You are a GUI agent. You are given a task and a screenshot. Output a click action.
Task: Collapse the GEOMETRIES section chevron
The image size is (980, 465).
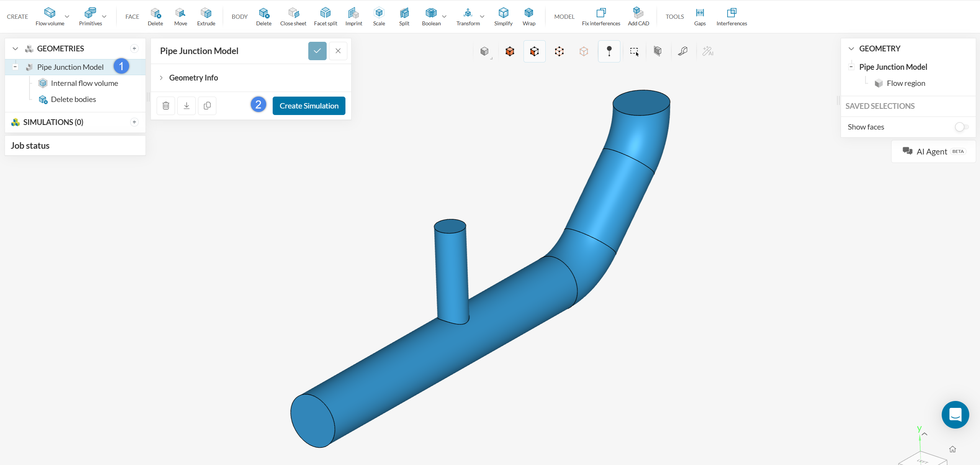click(15, 49)
